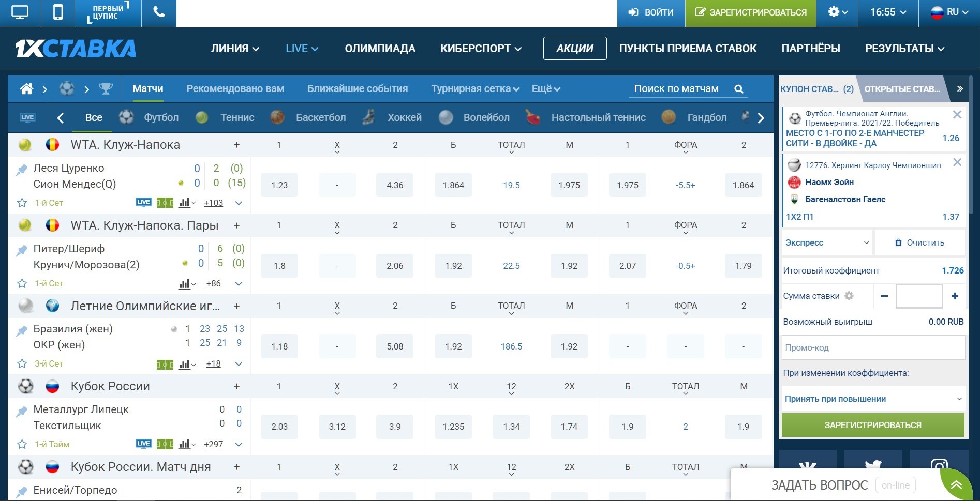Open the КИБЕРСПОРТ dropdown menu

tap(481, 49)
